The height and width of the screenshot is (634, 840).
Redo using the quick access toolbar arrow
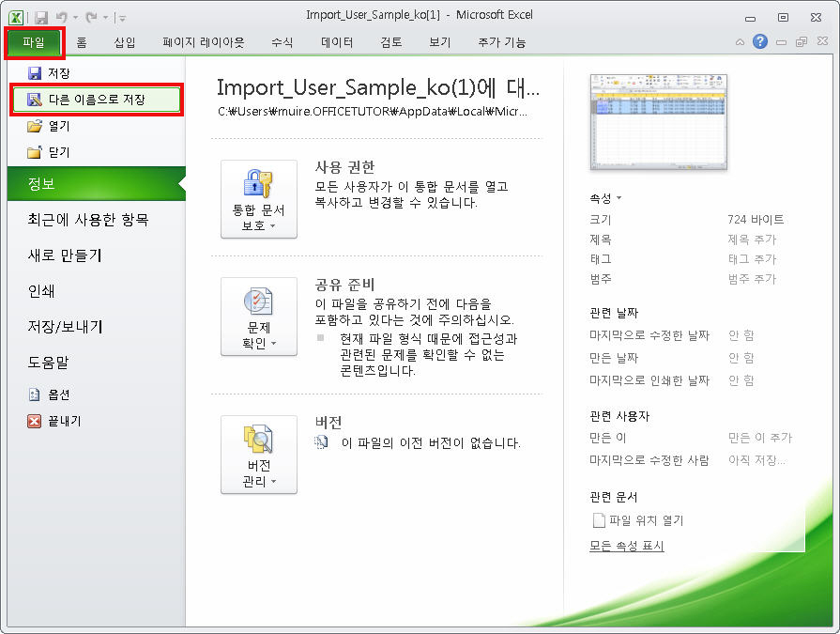coord(92,18)
